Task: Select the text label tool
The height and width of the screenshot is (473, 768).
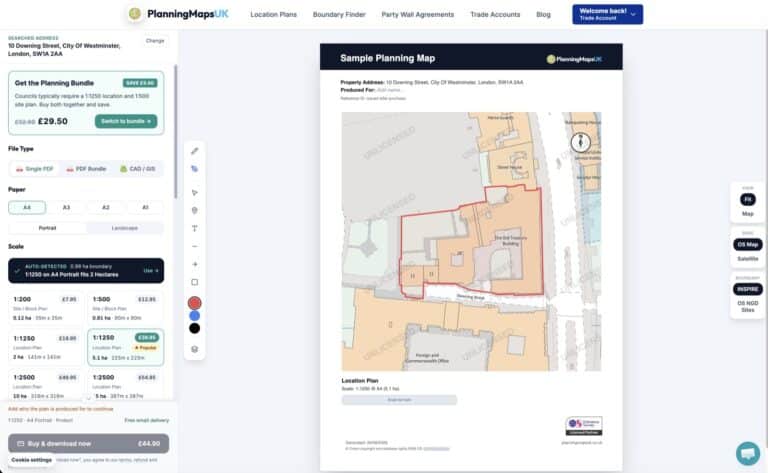Action: click(x=194, y=228)
